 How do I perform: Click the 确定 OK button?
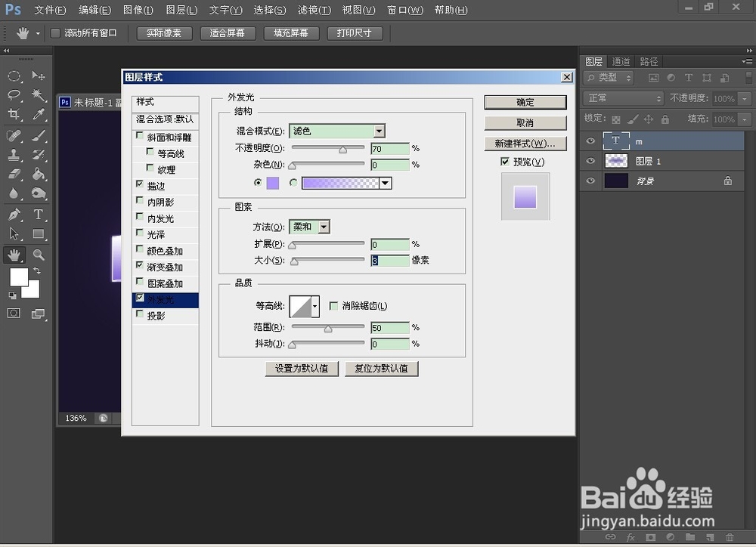(525, 102)
